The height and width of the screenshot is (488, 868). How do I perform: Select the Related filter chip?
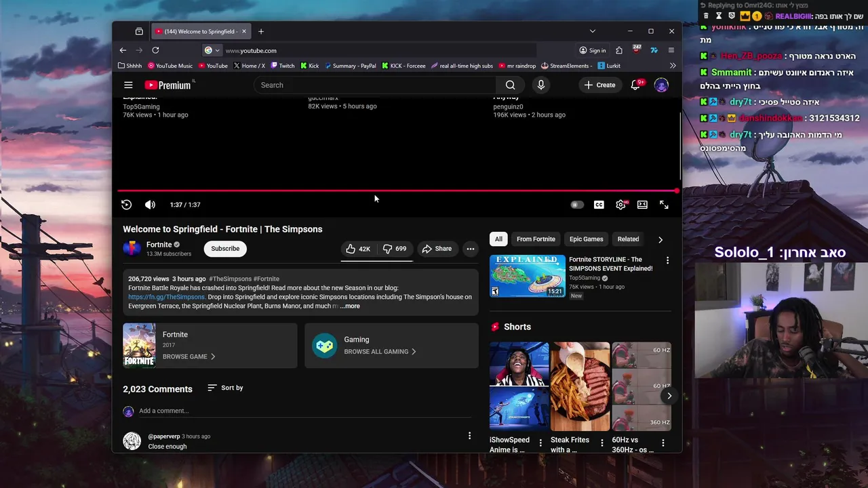(x=628, y=239)
